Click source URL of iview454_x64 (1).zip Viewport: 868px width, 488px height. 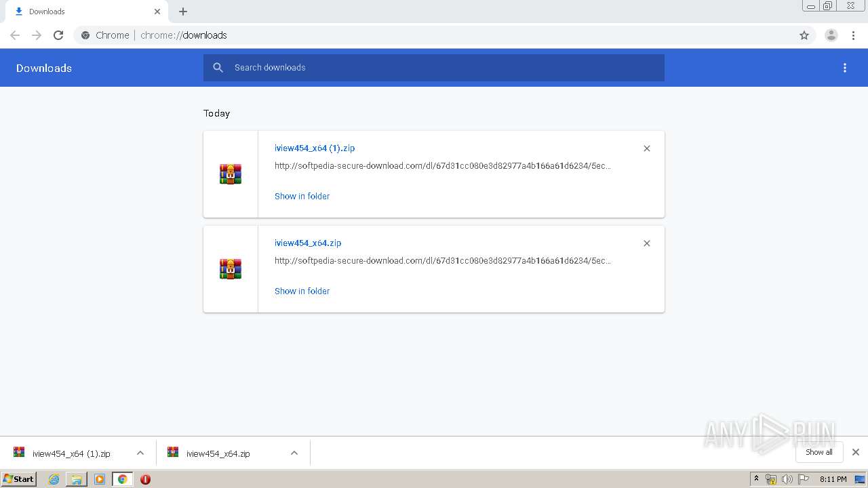point(443,165)
